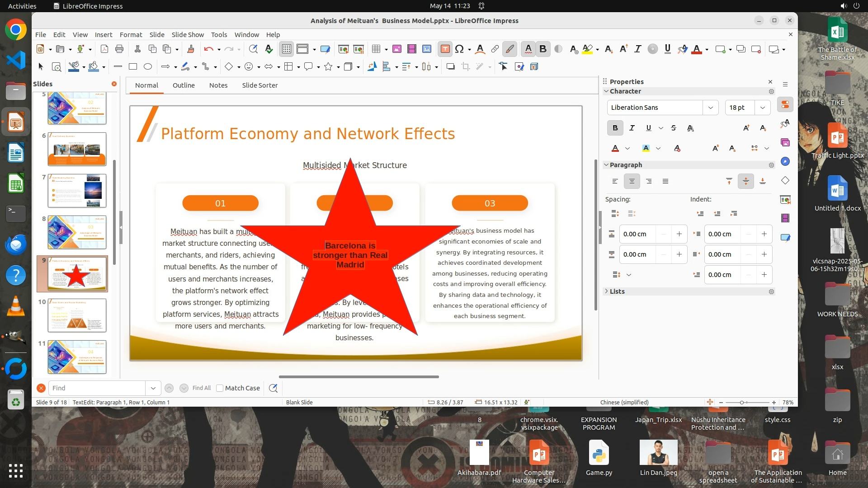Screen dimensions: 868x488
Task: Open the font name dropdown
Action: coord(710,108)
